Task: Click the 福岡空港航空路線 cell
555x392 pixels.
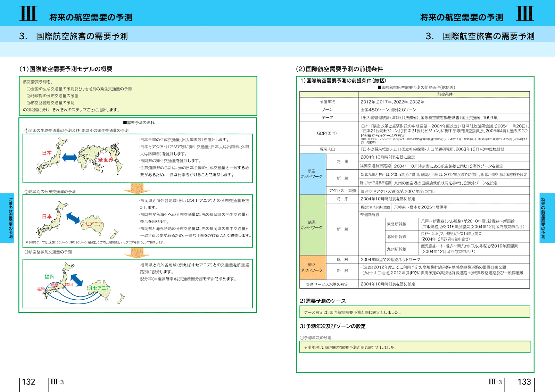Action: point(375,166)
